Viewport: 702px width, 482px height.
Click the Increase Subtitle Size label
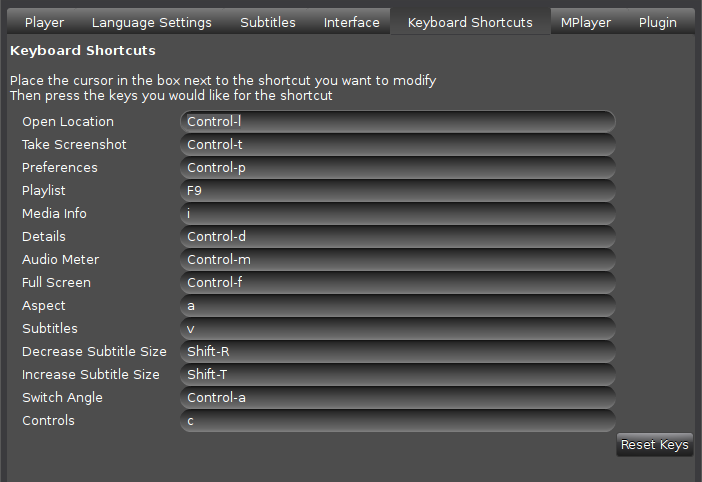pos(91,375)
